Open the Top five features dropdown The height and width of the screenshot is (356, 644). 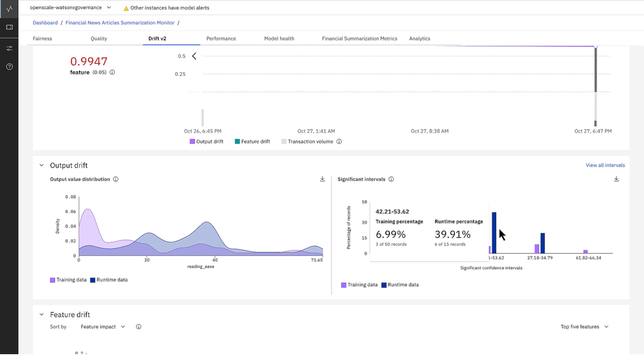point(584,326)
